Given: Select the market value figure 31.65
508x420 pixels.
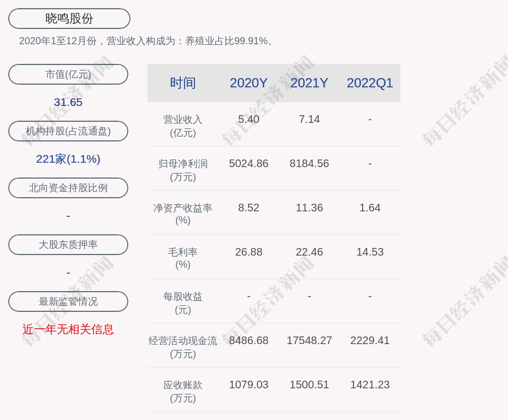Looking at the screenshot, I should click(68, 102).
